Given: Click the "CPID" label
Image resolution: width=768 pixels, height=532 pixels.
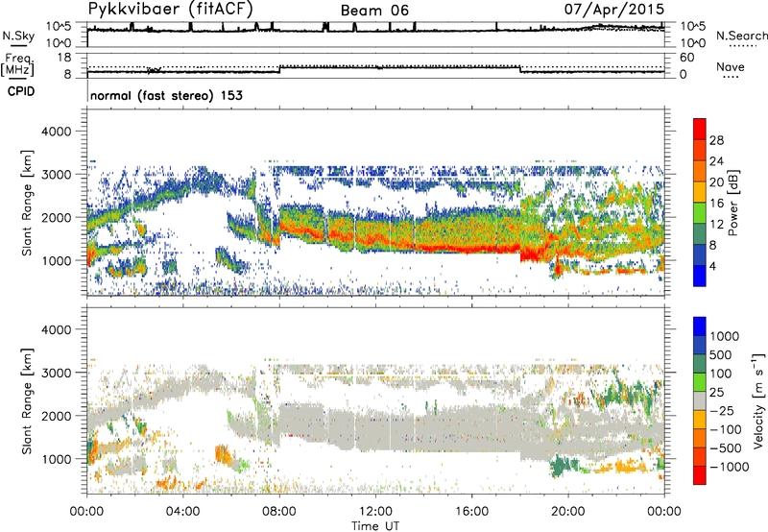Looking at the screenshot, I should (x=21, y=91).
